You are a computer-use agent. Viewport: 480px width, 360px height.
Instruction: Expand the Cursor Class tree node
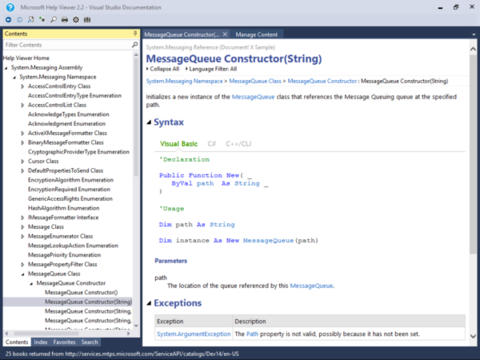coord(22,161)
